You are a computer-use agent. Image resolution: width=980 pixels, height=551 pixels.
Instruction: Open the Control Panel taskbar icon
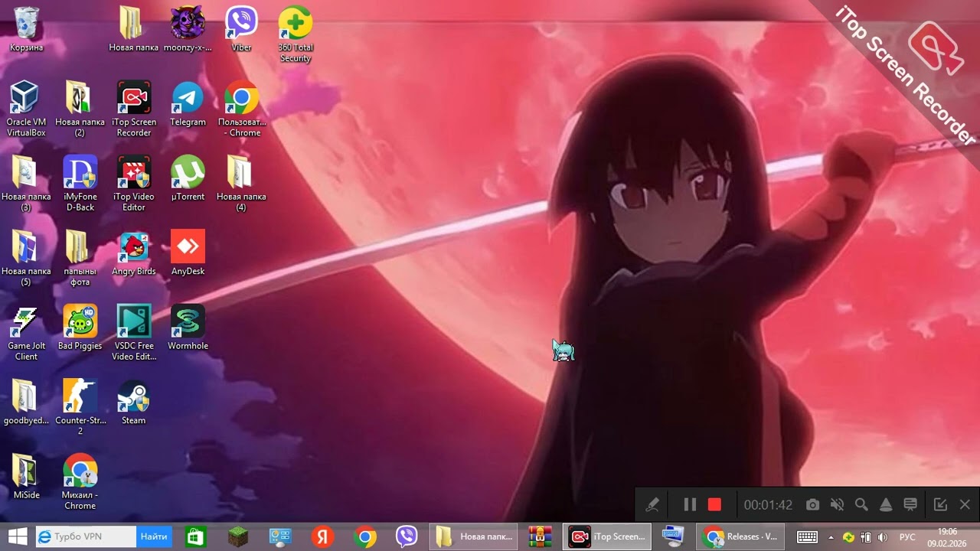280,536
